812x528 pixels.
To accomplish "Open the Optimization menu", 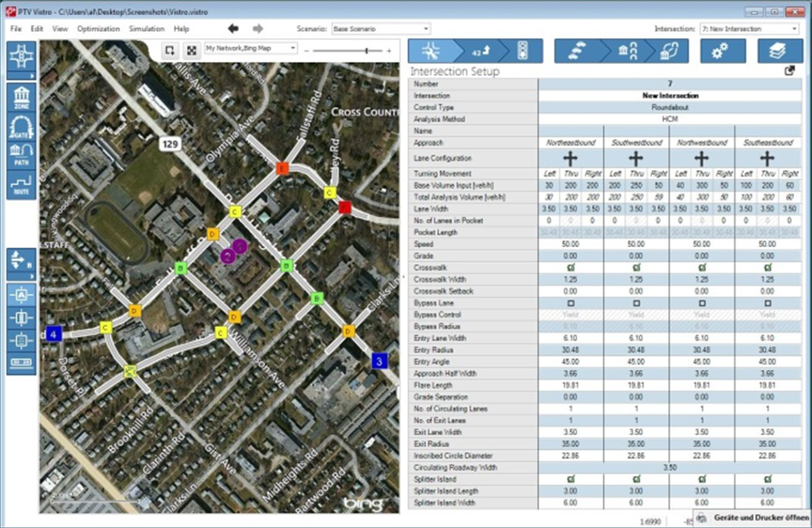I will coord(98,29).
